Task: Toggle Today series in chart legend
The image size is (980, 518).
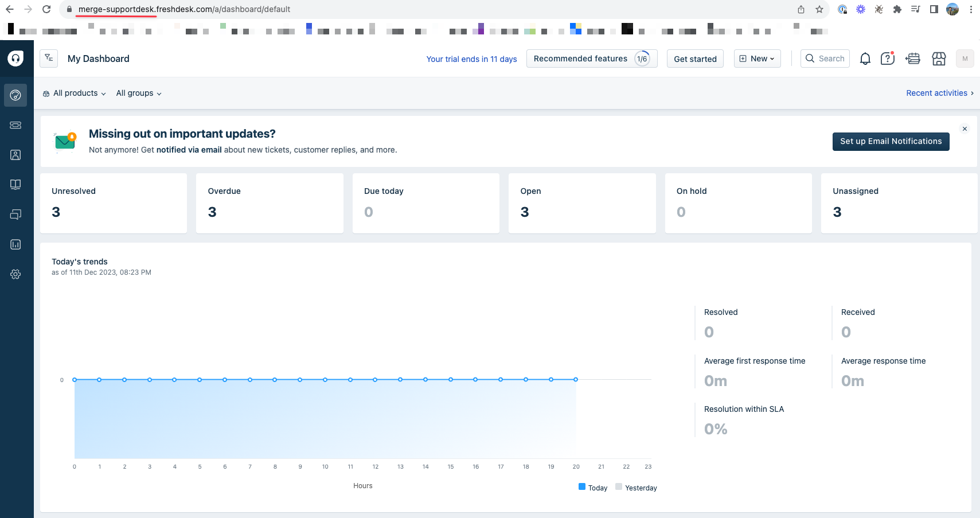Action: tap(593, 488)
